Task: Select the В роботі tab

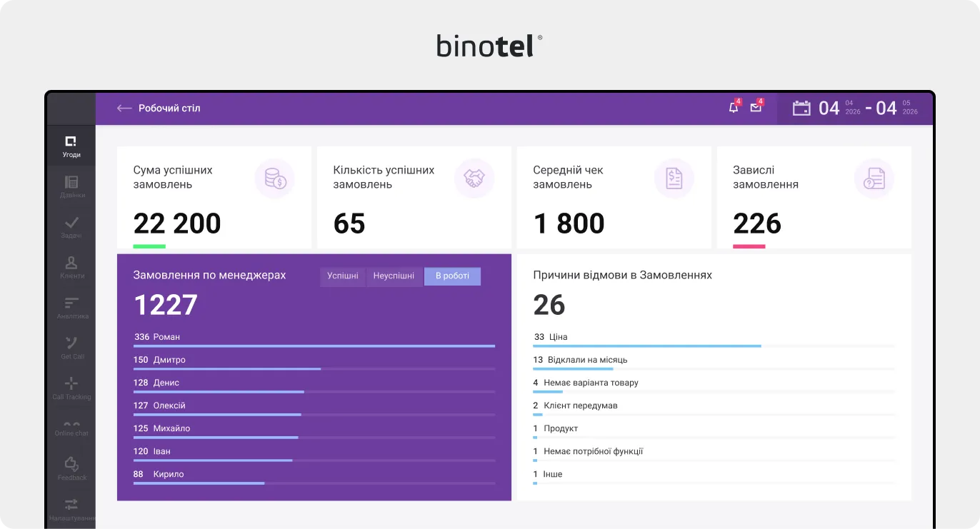Action: coord(453,276)
